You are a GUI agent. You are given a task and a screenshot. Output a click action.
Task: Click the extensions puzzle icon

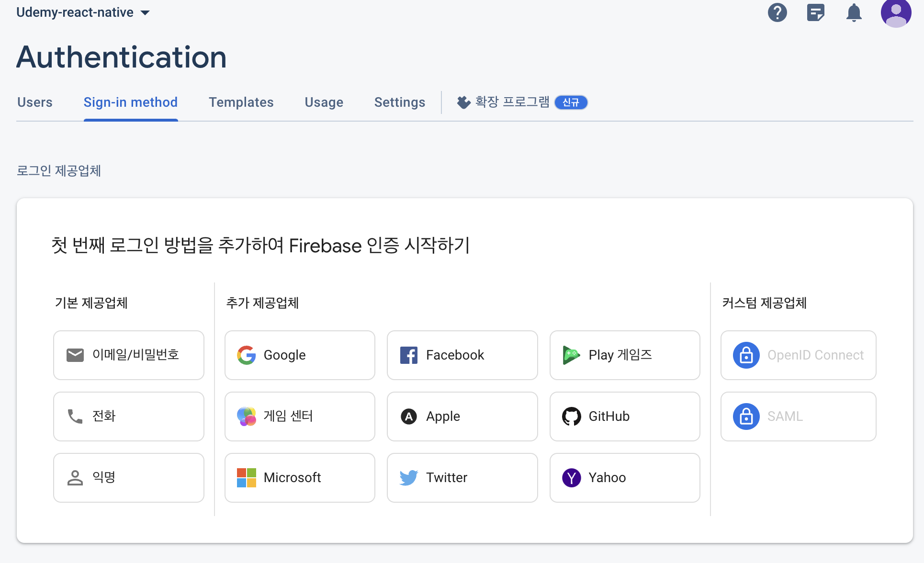coord(463,102)
